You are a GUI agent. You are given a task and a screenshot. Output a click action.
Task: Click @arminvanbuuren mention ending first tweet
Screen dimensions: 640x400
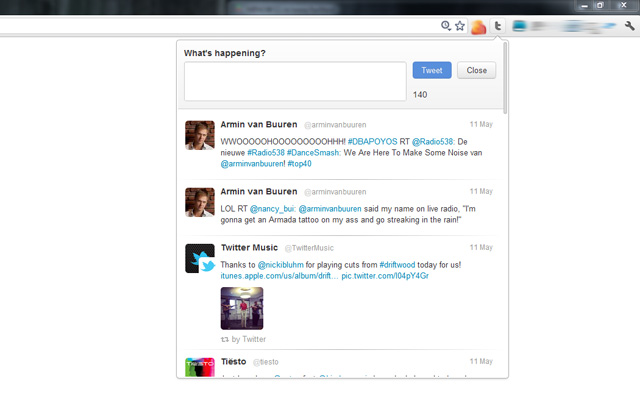(x=252, y=164)
